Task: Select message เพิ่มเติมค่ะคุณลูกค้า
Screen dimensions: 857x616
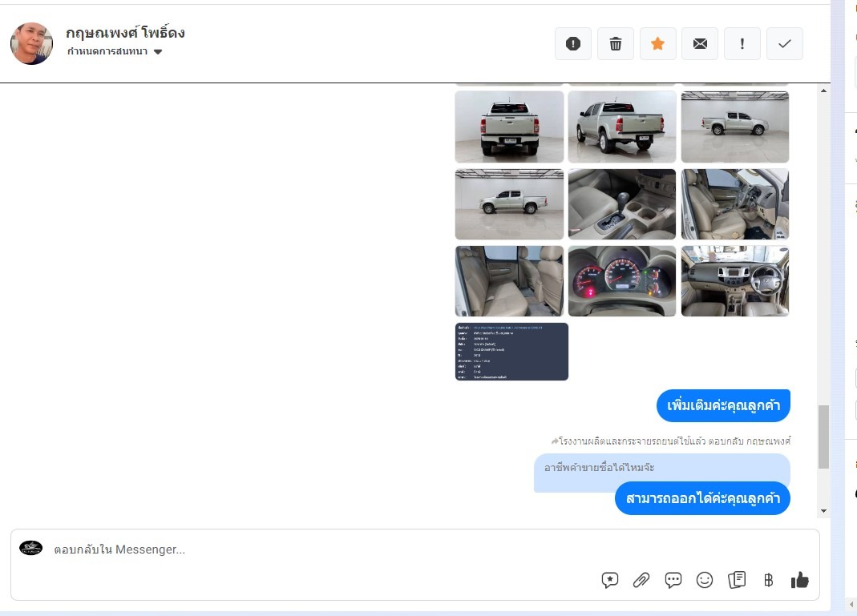Action: [723, 406]
